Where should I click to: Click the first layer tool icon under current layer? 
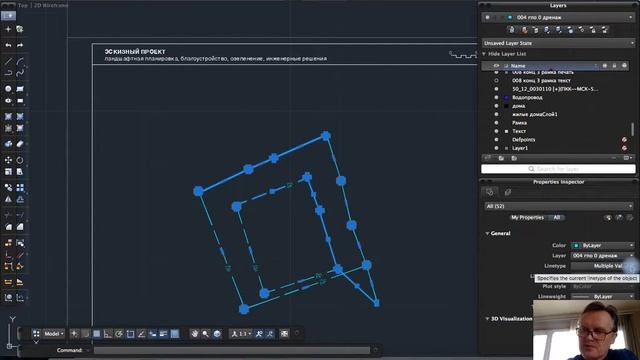(x=512, y=30)
